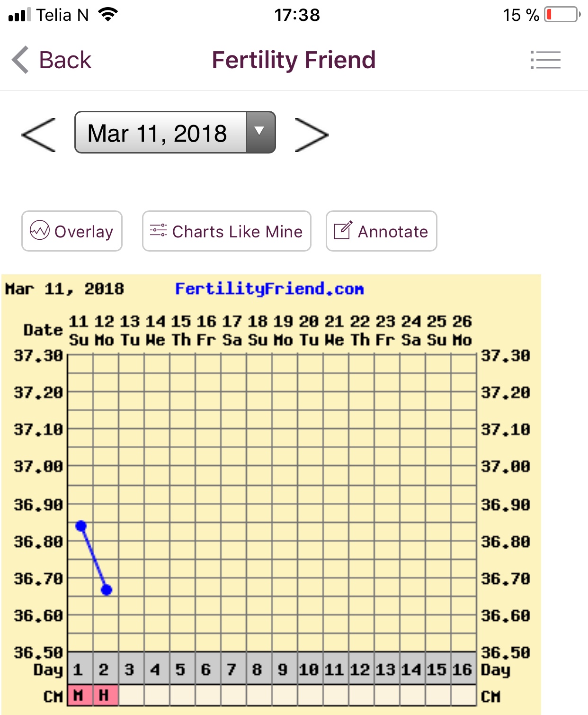Viewport: 588px width, 715px height.
Task: Tap cycle day 3 cell
Action: point(130,669)
